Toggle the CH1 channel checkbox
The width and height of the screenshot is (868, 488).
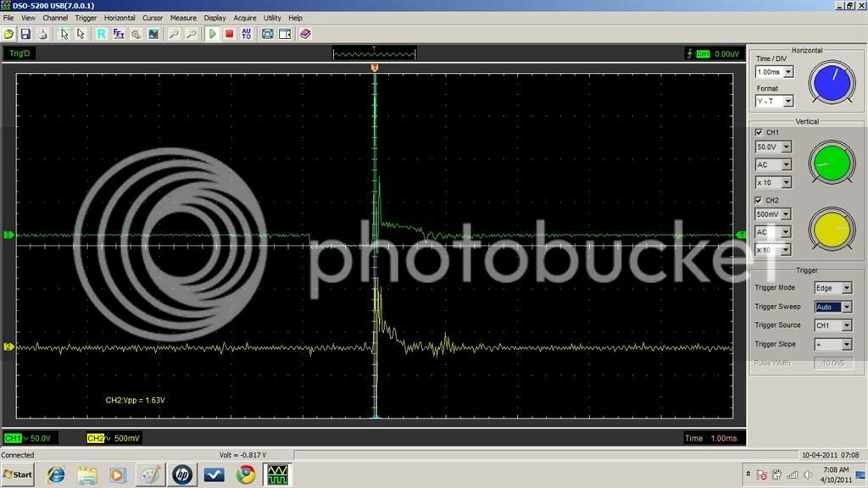coord(759,132)
